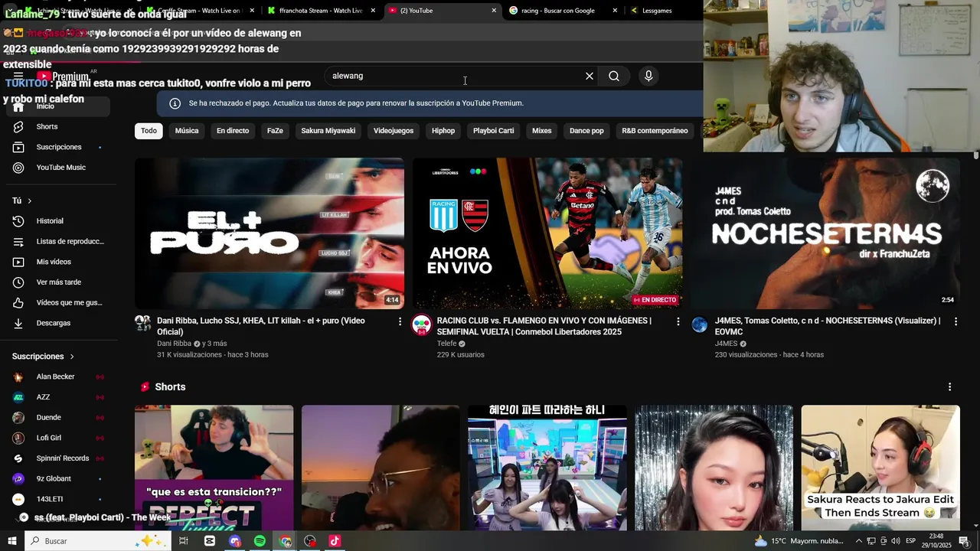Select the Sakura Miyawaki filter chip
Screen dimensions: 980x551
(x=328, y=131)
